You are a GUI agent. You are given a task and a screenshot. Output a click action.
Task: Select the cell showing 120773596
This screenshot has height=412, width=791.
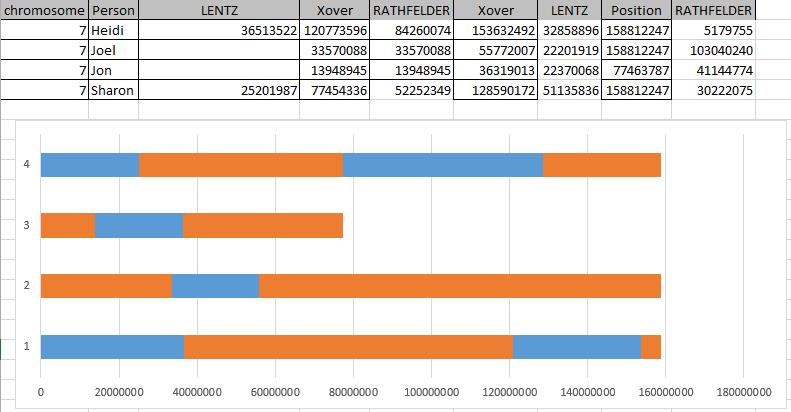pyautogui.click(x=335, y=30)
